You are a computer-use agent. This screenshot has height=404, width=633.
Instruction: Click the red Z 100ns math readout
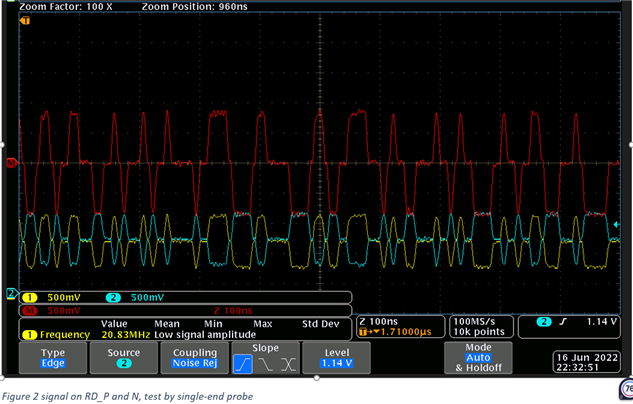coord(233,311)
